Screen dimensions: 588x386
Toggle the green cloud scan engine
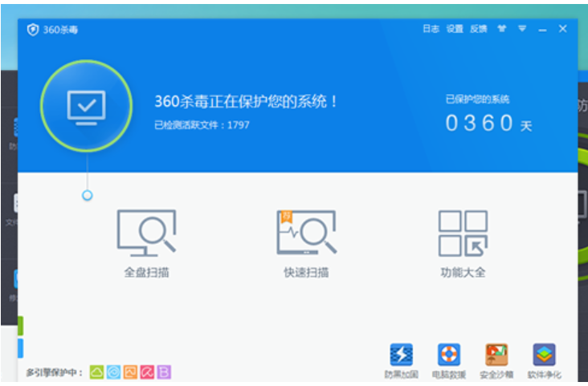pos(96,372)
